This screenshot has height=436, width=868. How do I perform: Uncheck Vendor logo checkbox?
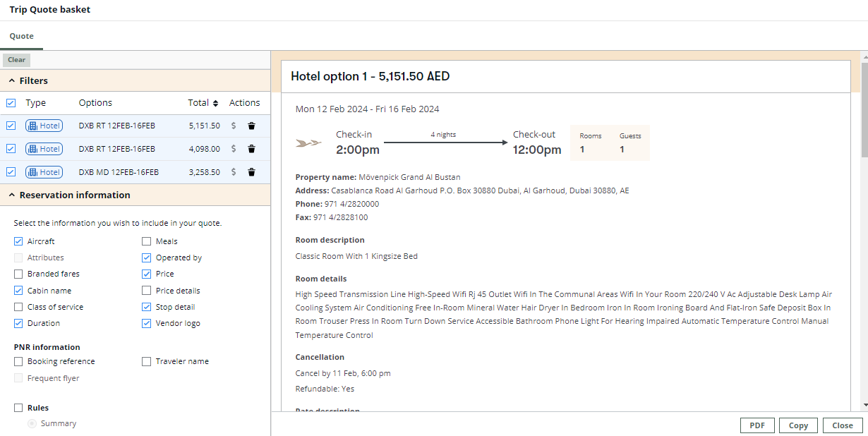tap(147, 323)
